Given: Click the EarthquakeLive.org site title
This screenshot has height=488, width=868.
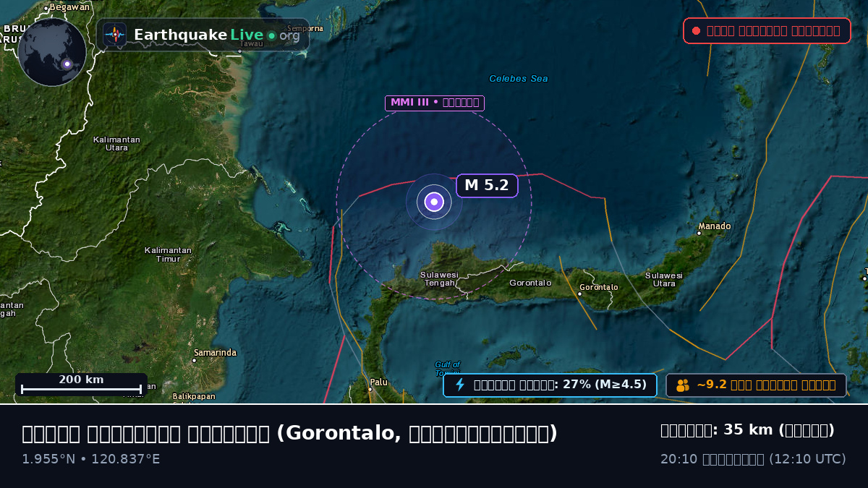Looking at the screenshot, I should click(217, 35).
